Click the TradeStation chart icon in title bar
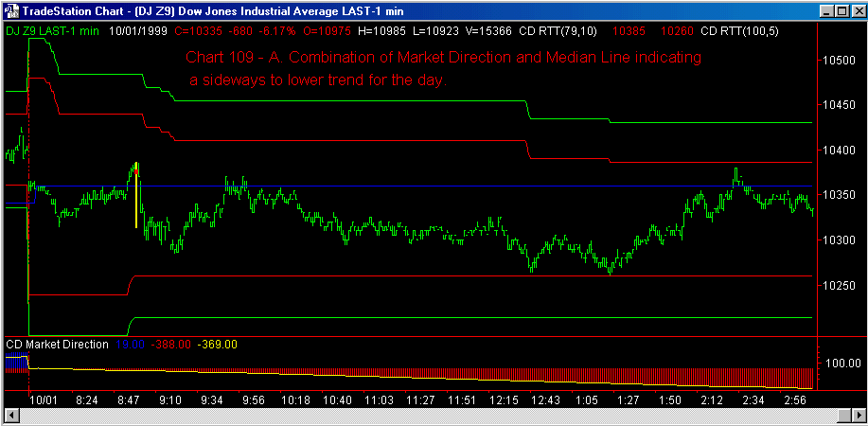 point(9,10)
